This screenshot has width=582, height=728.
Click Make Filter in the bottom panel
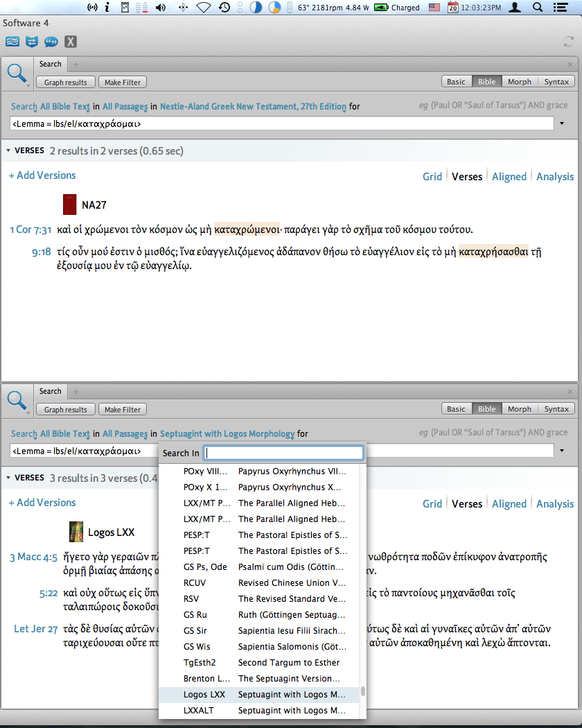click(123, 410)
